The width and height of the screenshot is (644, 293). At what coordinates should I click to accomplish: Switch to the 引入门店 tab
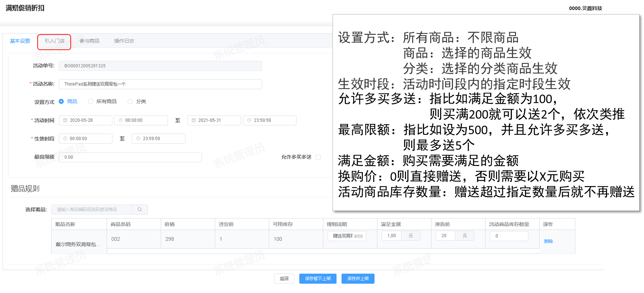coord(55,41)
